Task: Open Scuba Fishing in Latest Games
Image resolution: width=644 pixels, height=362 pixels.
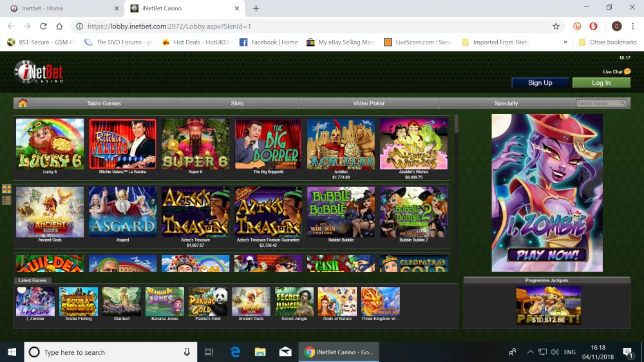Action: pos(79,301)
